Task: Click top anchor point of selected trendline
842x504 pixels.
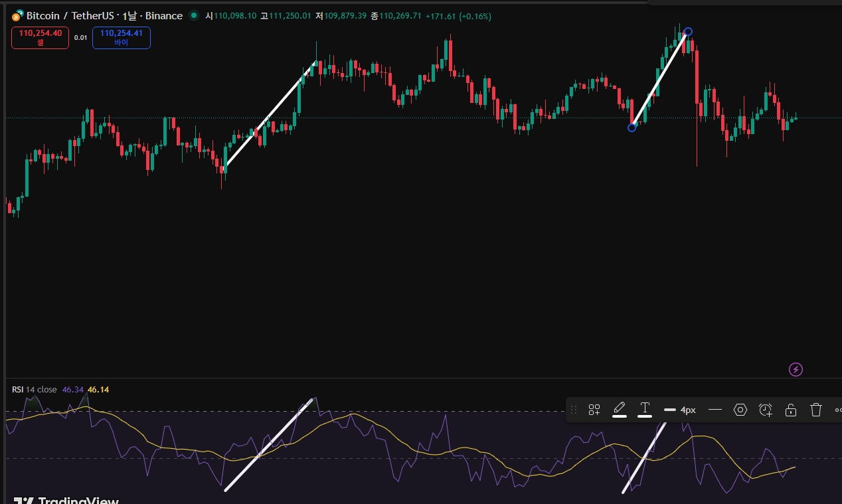Action: pos(688,32)
